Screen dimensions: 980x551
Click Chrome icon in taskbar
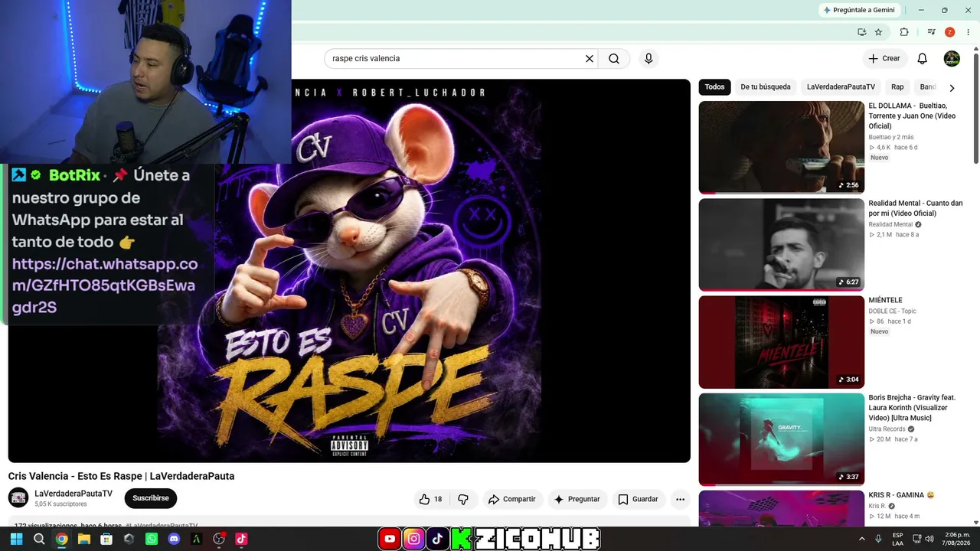(x=61, y=539)
